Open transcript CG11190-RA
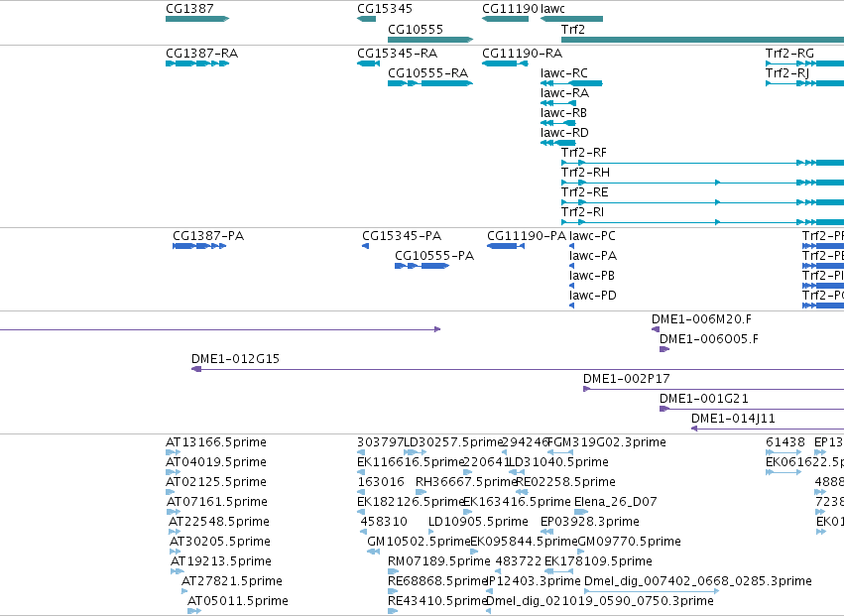The width and height of the screenshot is (844, 616). coord(522,54)
